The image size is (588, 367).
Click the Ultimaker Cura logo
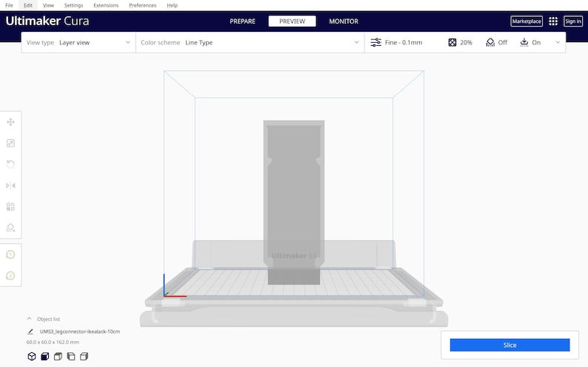pos(47,21)
